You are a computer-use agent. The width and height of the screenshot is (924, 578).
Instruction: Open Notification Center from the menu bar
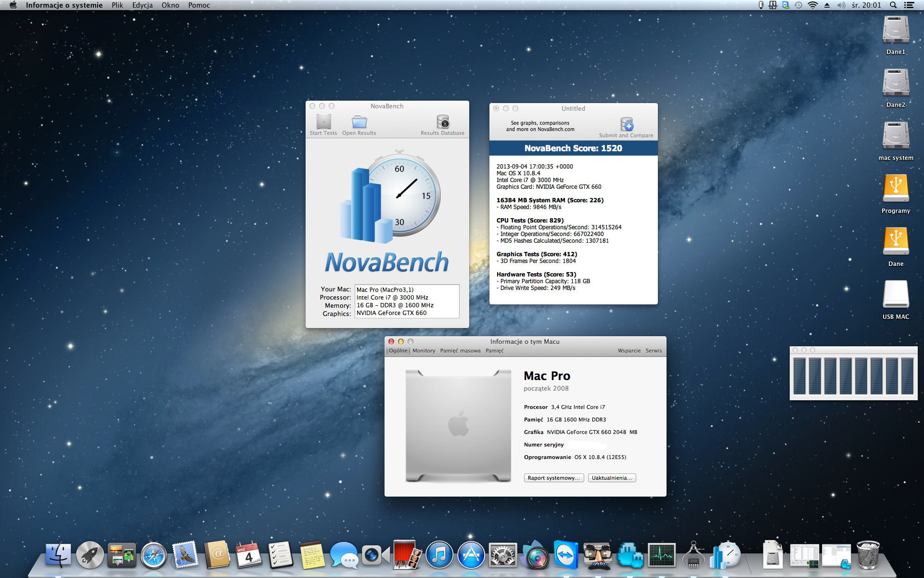click(909, 5)
